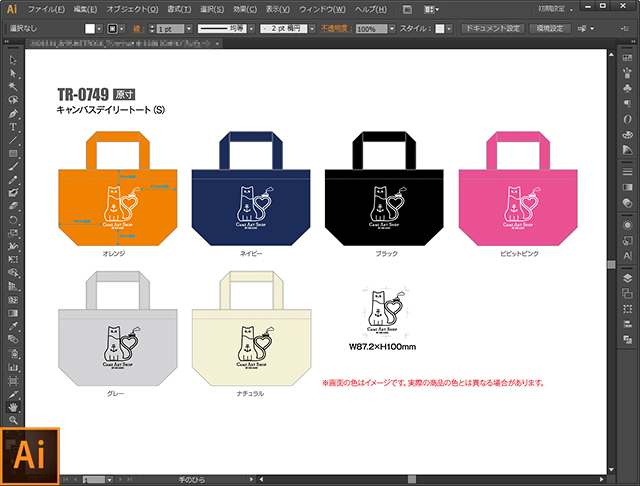The image size is (640, 486).
Task: Select the Type tool
Action: (x=13, y=127)
